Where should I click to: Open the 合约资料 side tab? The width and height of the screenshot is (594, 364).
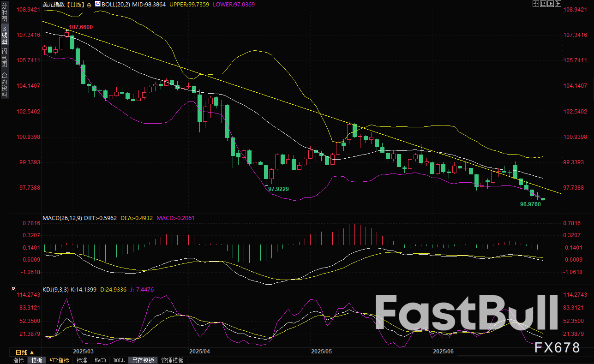tap(4, 85)
